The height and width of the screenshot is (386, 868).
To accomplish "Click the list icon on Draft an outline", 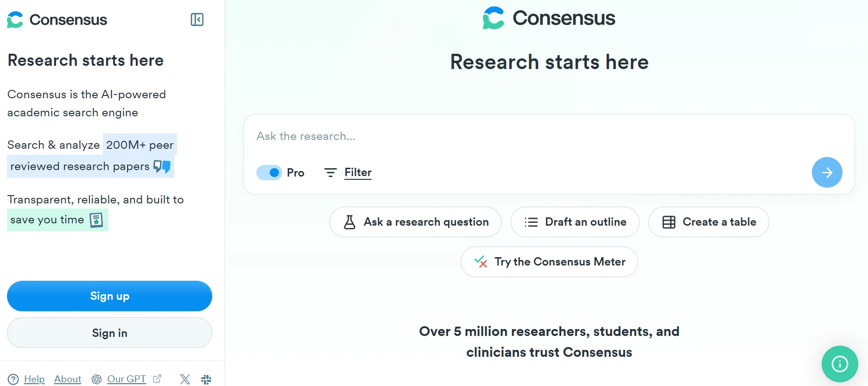I will point(530,222).
